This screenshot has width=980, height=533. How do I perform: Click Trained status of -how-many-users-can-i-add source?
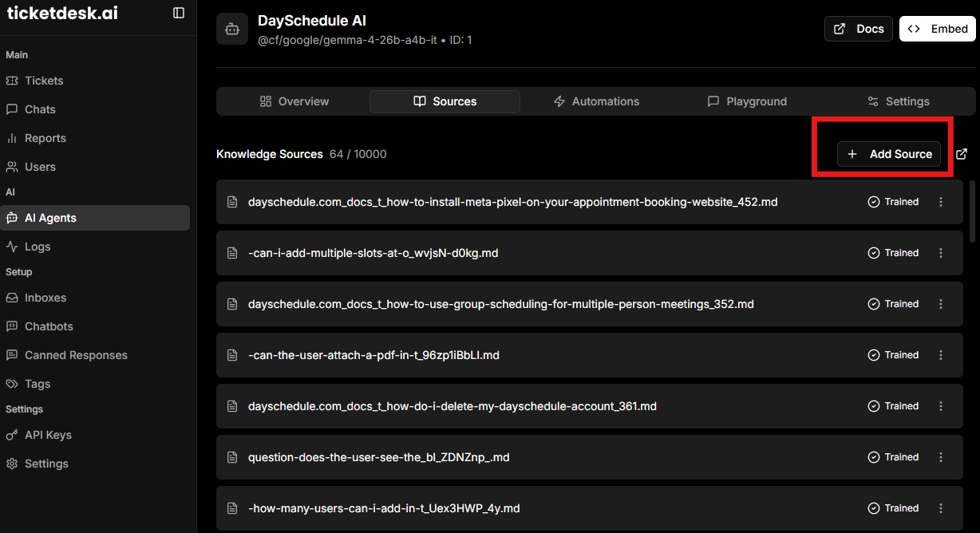[x=893, y=508]
